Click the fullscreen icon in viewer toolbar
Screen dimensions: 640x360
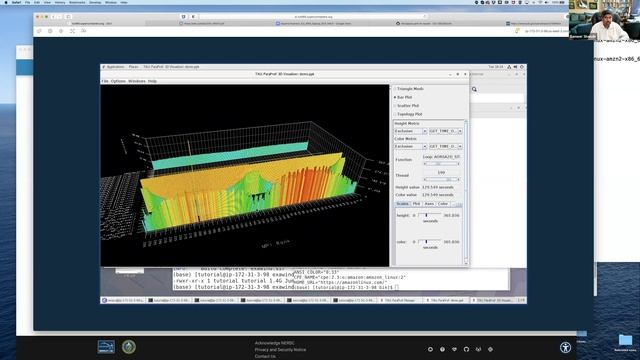coord(72,31)
